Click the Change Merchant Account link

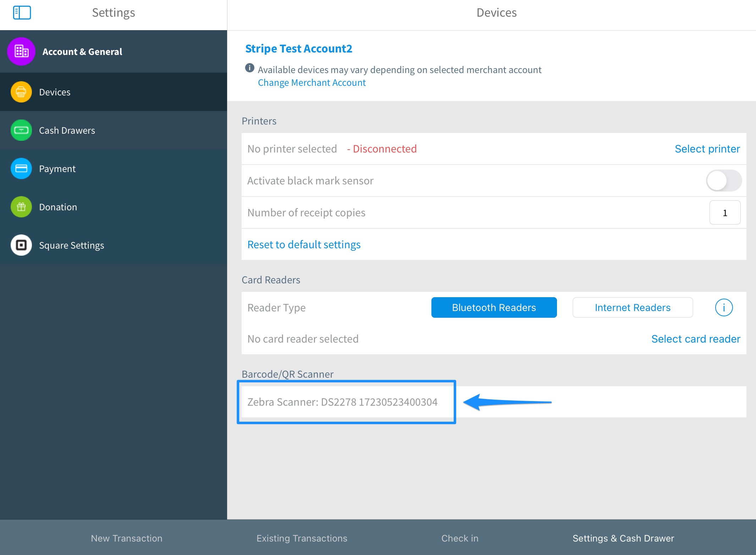tap(311, 83)
